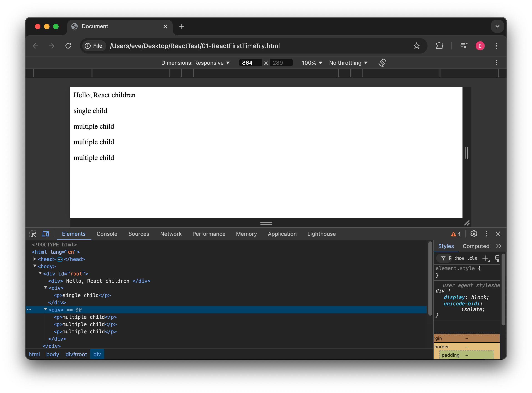Switch to the Console tab

(x=107, y=234)
